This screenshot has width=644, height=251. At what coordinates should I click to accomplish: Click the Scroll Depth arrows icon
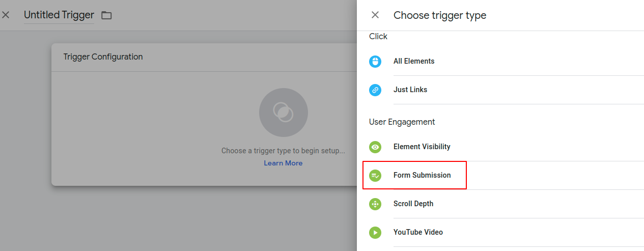[375, 204]
